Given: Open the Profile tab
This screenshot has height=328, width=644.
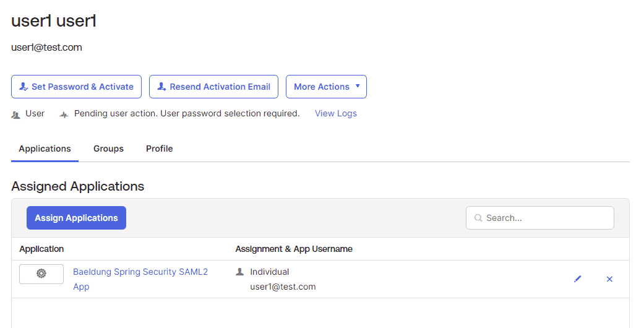Looking at the screenshot, I should tap(159, 149).
